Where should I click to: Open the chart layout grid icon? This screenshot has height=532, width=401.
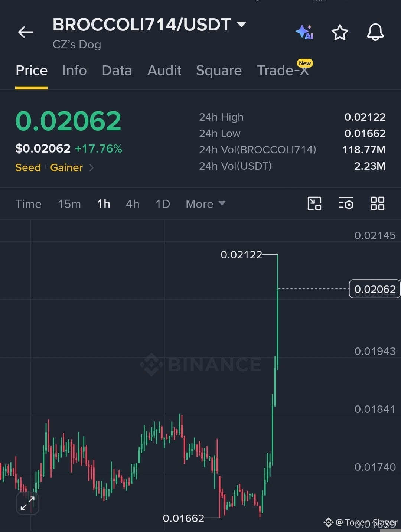[x=378, y=203]
